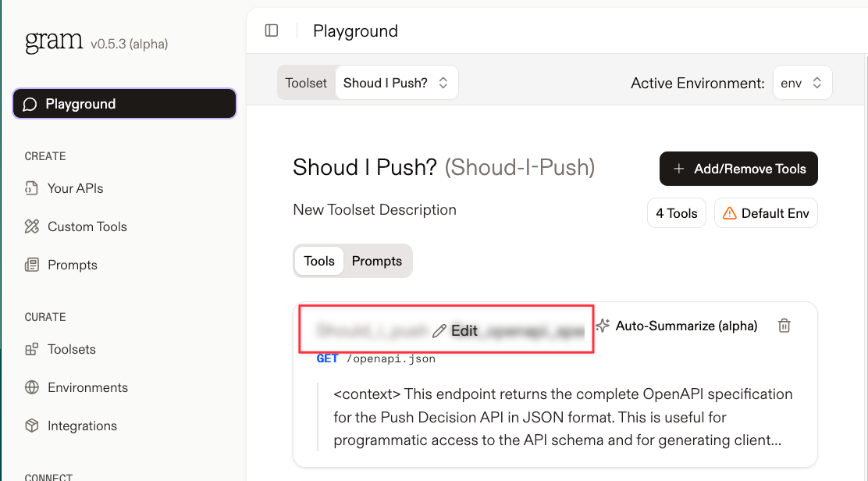Click the 4 Tools badge

(677, 213)
